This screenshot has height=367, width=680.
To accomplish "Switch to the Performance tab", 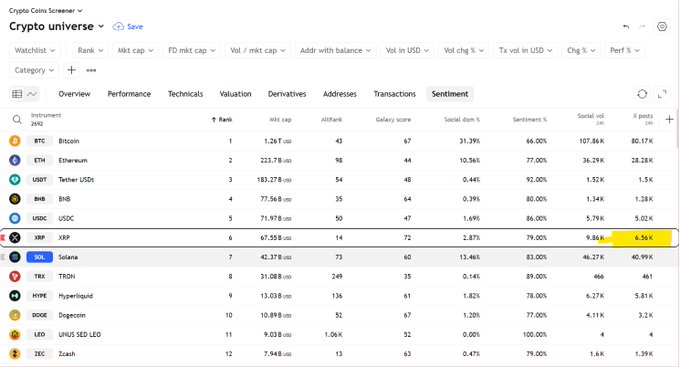I will coord(129,94).
